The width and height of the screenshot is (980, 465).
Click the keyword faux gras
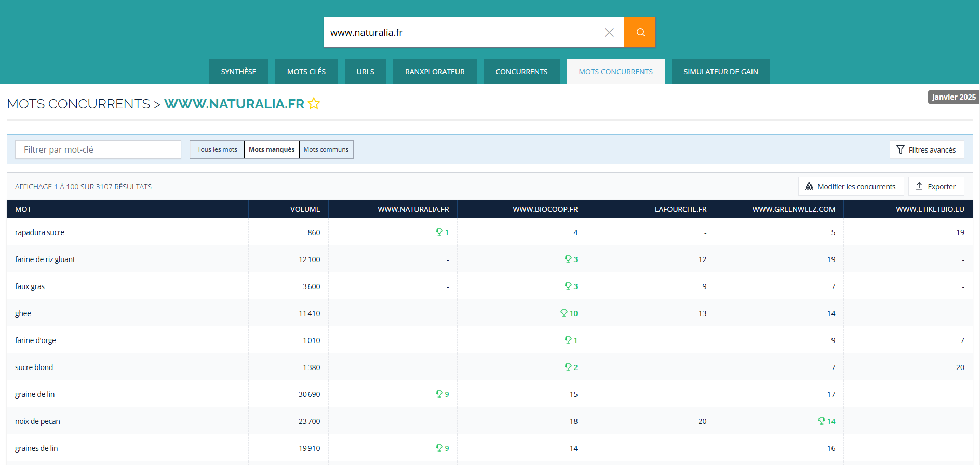(30, 286)
